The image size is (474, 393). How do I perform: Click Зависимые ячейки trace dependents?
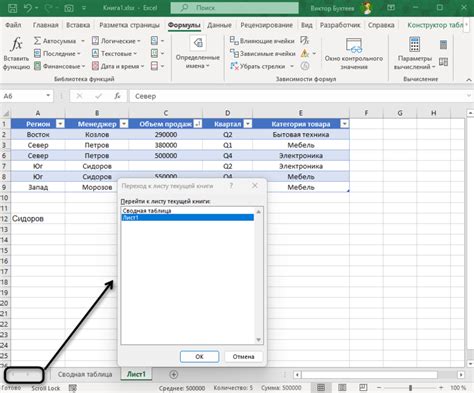click(x=263, y=53)
